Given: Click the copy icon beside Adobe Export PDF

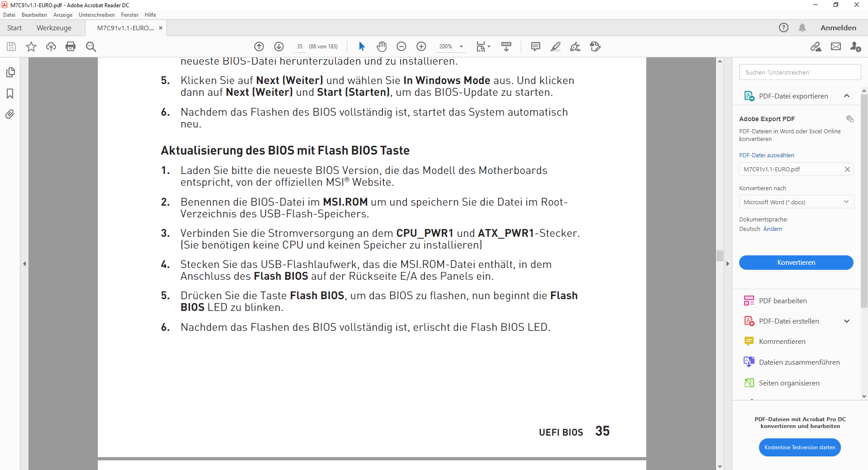Looking at the screenshot, I should pyautogui.click(x=850, y=118).
